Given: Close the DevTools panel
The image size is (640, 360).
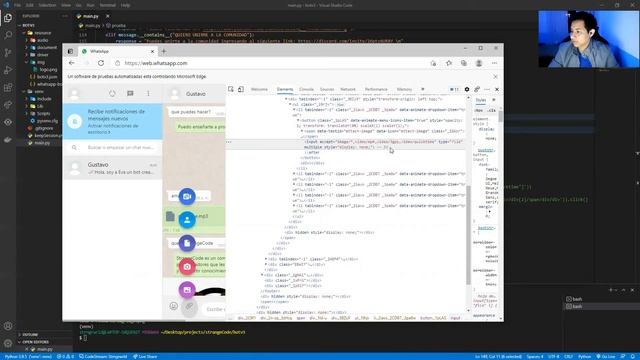Looking at the screenshot, I should (x=497, y=89).
